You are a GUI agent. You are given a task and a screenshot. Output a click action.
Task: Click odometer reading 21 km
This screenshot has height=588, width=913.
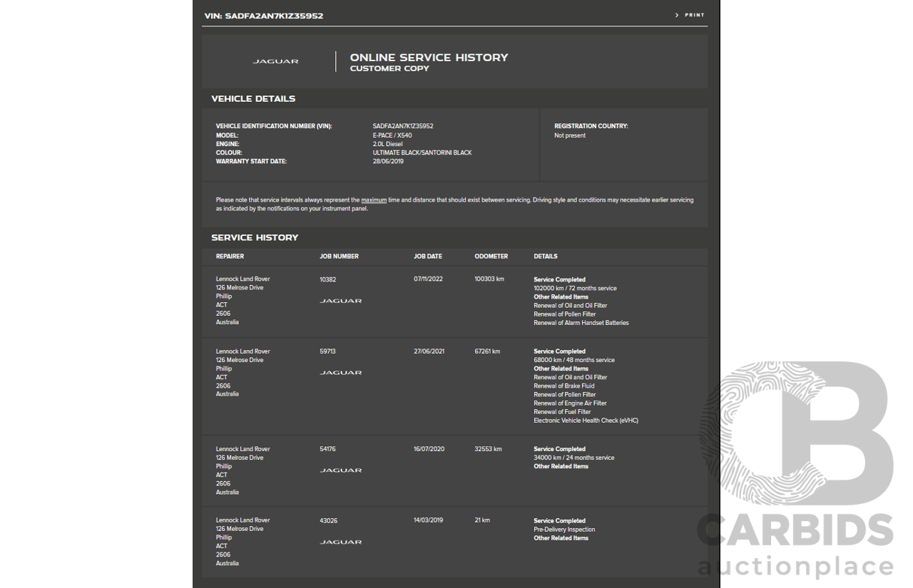(482, 520)
